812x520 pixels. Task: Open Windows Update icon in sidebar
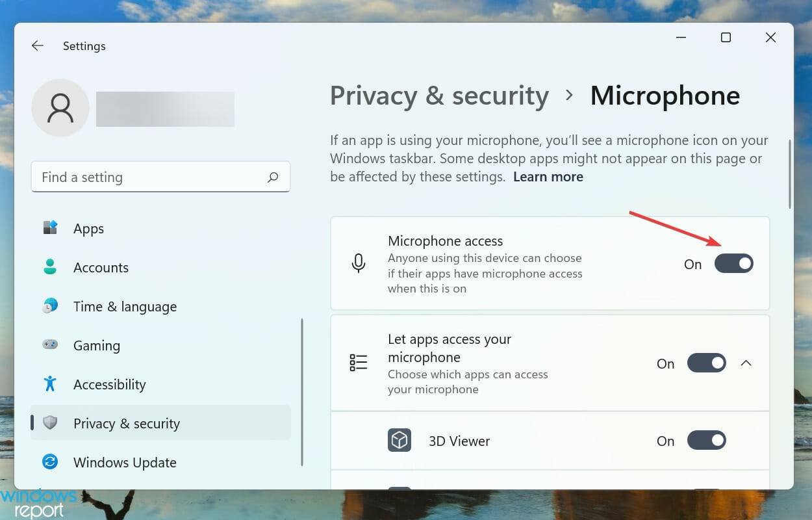point(49,462)
